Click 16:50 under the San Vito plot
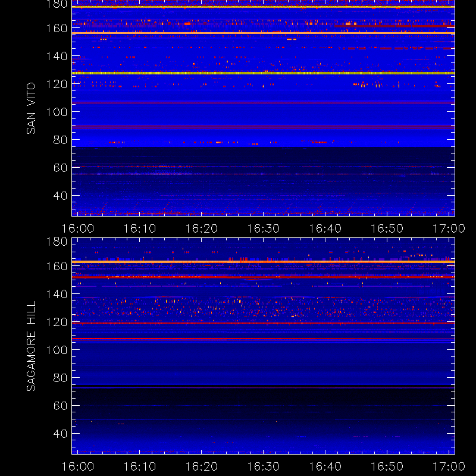 coord(387,228)
